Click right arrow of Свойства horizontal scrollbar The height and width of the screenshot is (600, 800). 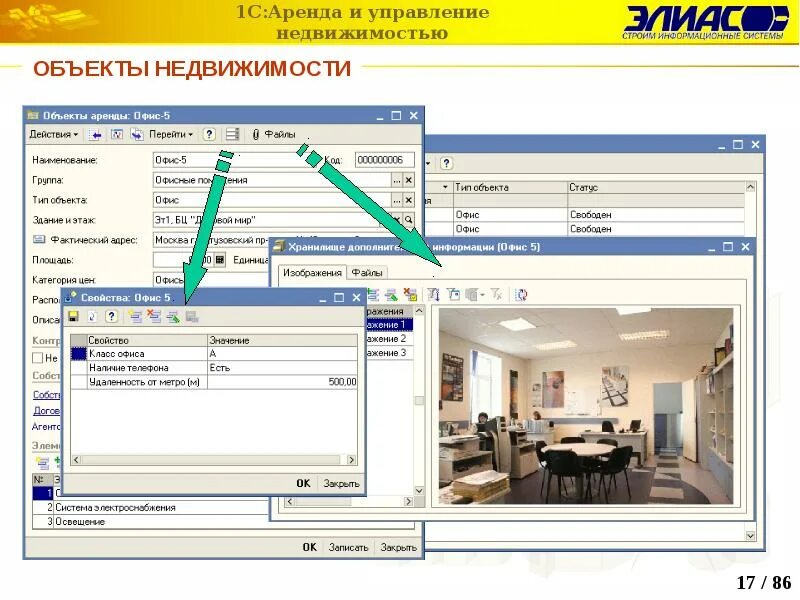[352, 460]
